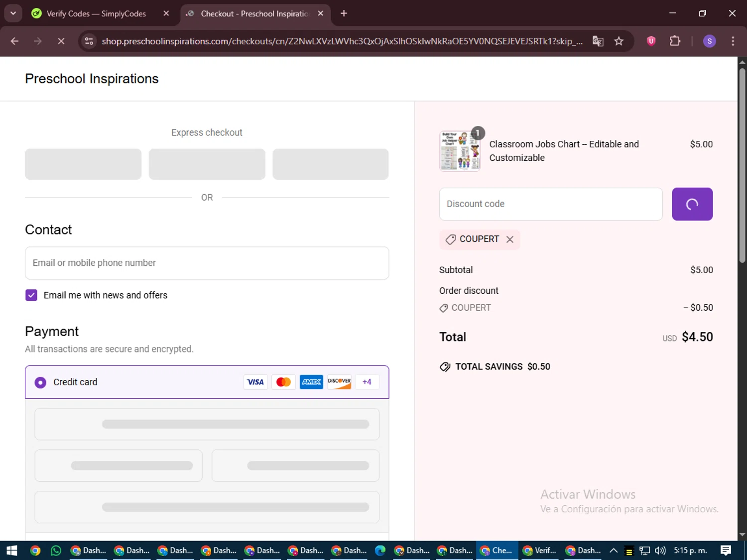Remove the COUPERT discount code

click(510, 239)
